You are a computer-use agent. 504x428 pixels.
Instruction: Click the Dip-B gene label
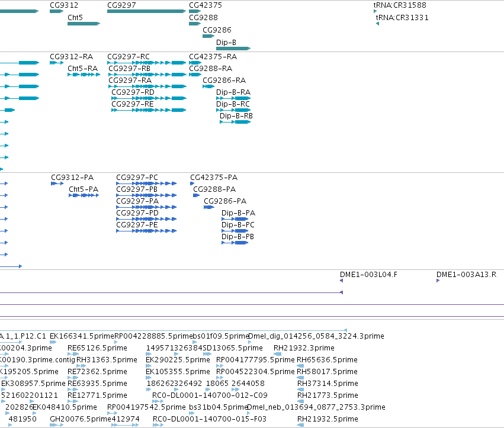[226, 43]
